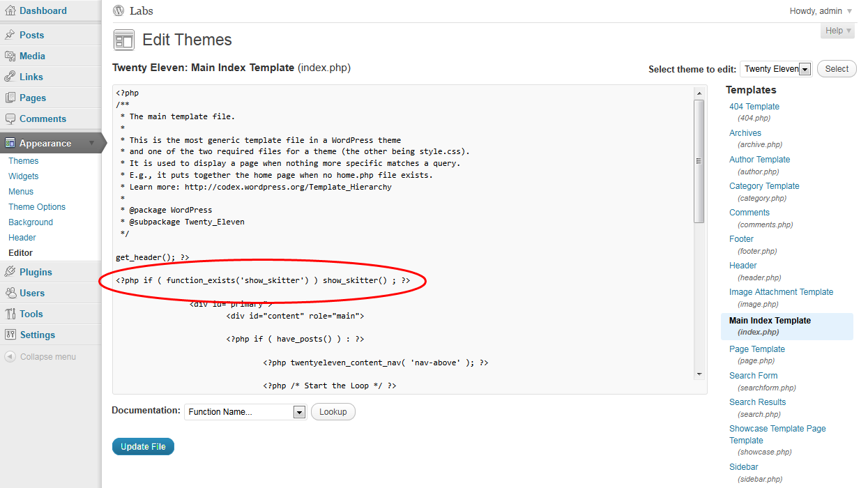Open the 404 Template file
This screenshot has height=488, width=868.
754,107
